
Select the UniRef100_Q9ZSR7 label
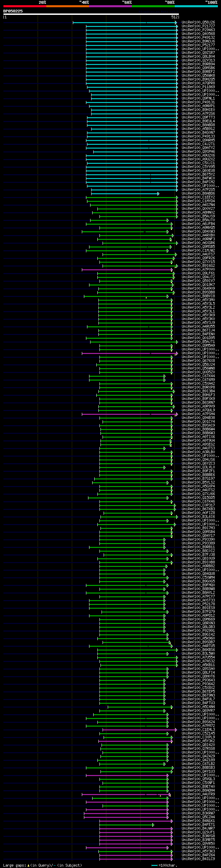(198, 53)
